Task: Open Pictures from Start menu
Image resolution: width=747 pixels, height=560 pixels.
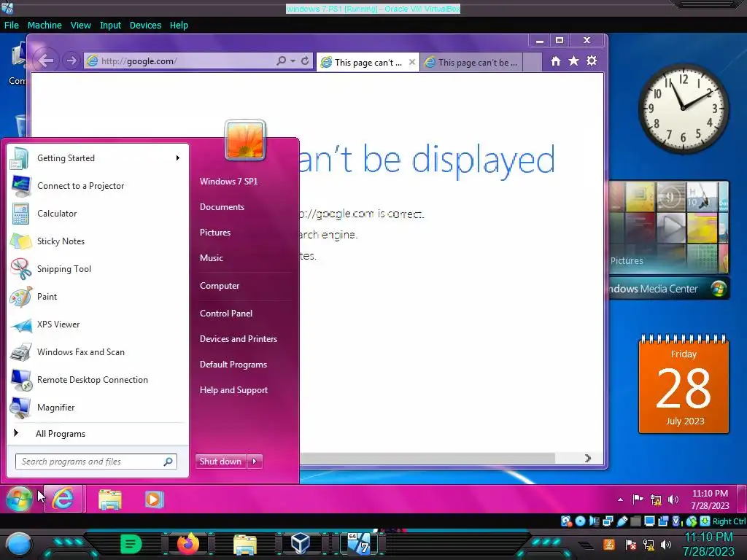Action: coord(215,233)
